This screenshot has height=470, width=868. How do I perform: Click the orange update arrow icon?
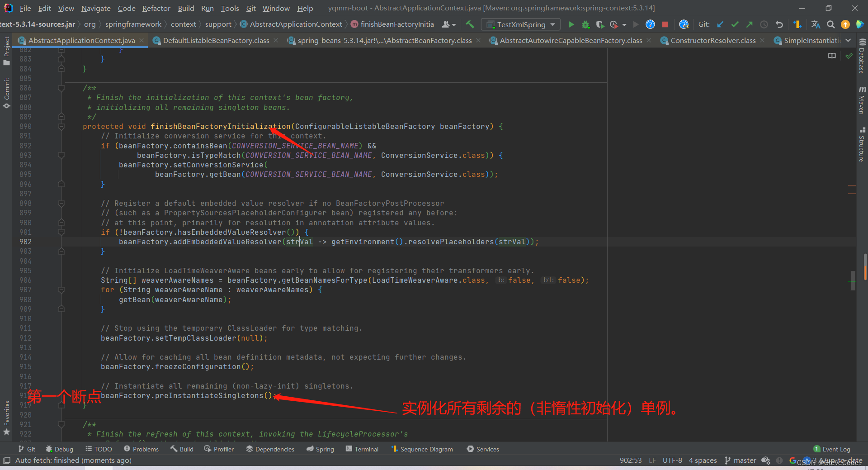845,24
